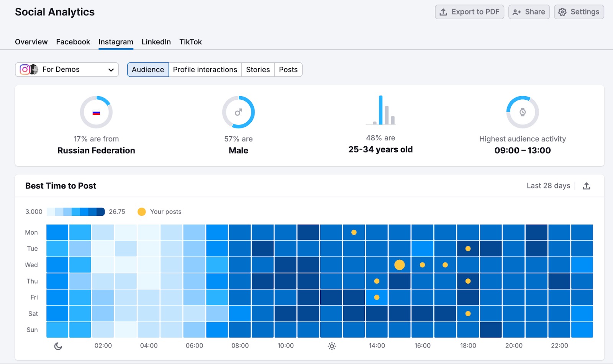Select the Audience view toggle

tap(148, 70)
